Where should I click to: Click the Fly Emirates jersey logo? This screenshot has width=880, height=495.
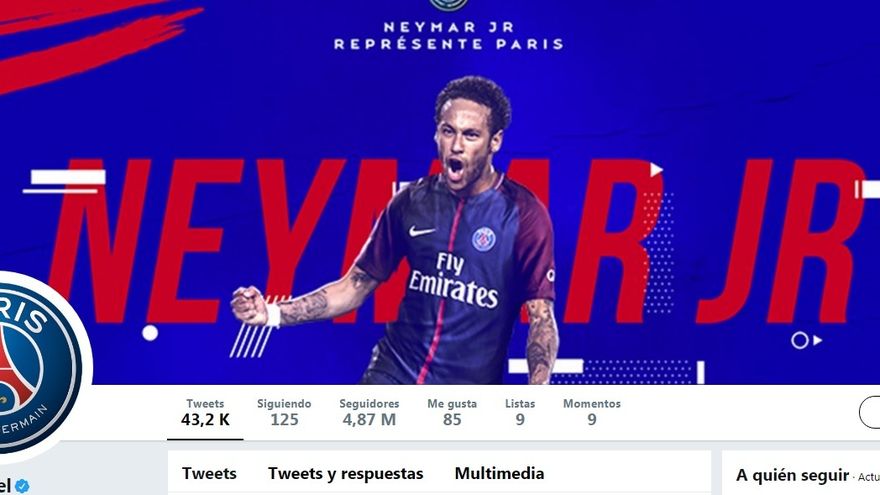pyautogui.click(x=452, y=281)
